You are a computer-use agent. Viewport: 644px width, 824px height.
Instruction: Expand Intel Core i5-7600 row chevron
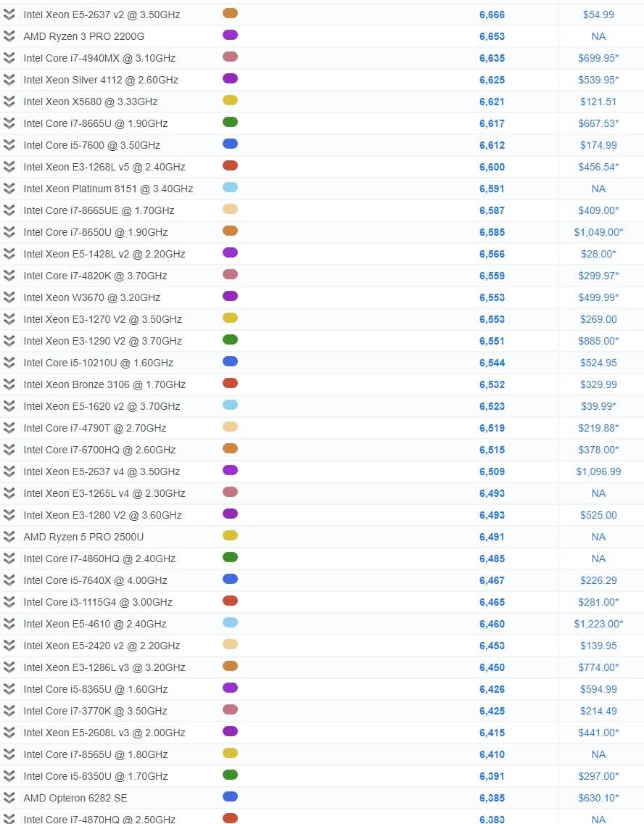coord(9,145)
